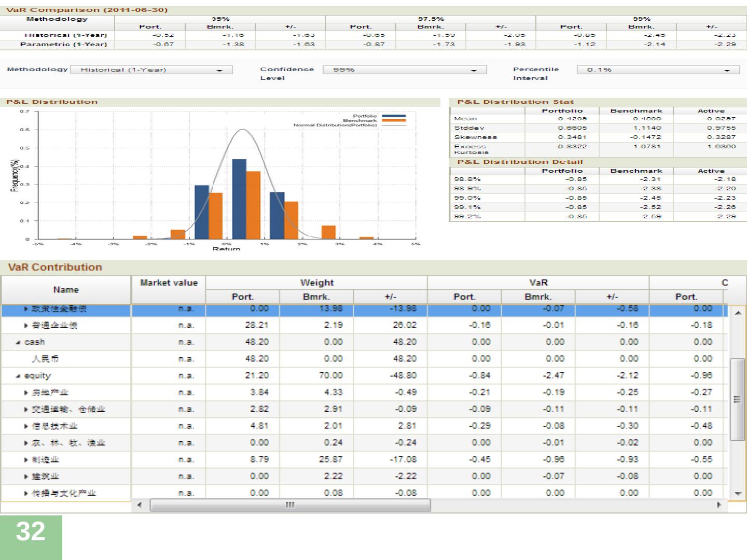This screenshot has width=747, height=560.
Task: Click horizontal scrollbar's left arrow
Action: pos(139,505)
